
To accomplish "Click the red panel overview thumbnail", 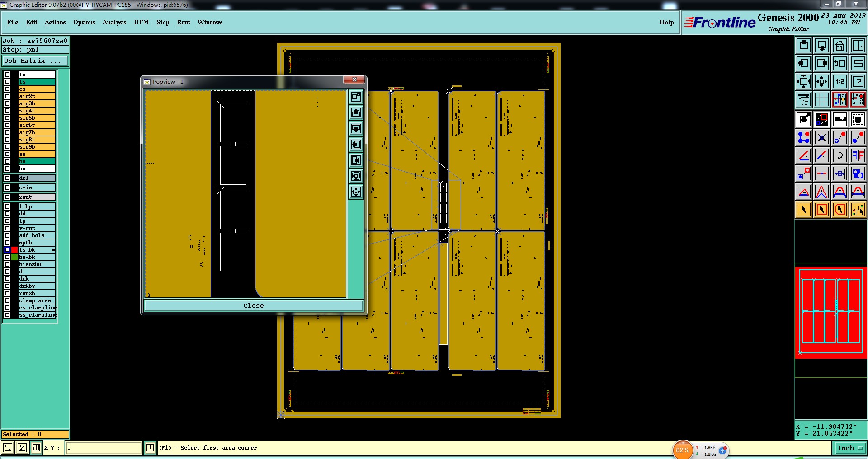I will click(x=831, y=313).
